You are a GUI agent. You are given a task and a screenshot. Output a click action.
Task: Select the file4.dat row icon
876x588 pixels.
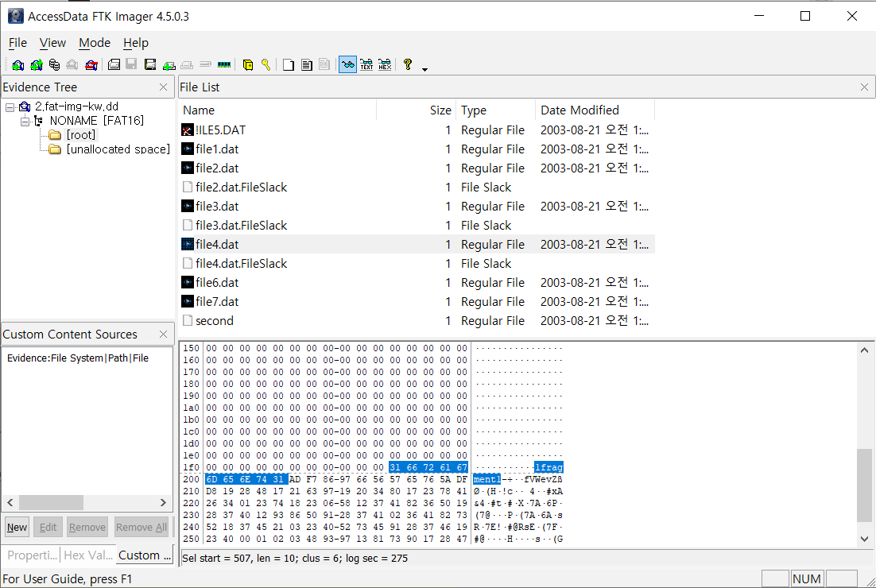coord(188,245)
